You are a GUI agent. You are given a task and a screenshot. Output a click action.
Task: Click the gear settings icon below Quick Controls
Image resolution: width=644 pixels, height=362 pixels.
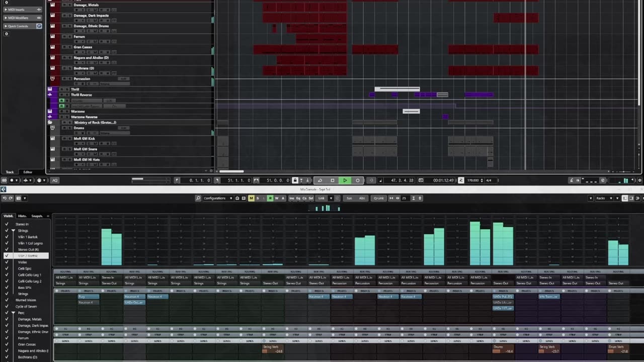(x=7, y=34)
